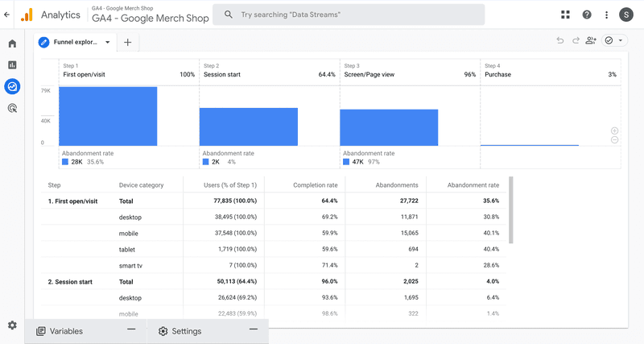Image resolution: width=644 pixels, height=344 pixels.
Task: Zoom out on the funnel chart
Action: tap(614, 140)
